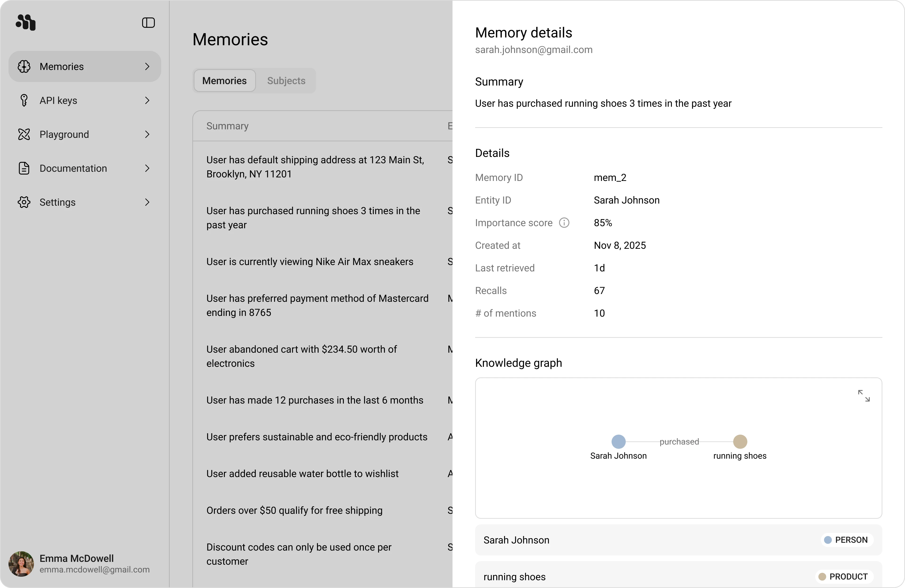The image size is (905, 588).
Task: Open Emma McDowell's profile avatar
Action: point(21,564)
